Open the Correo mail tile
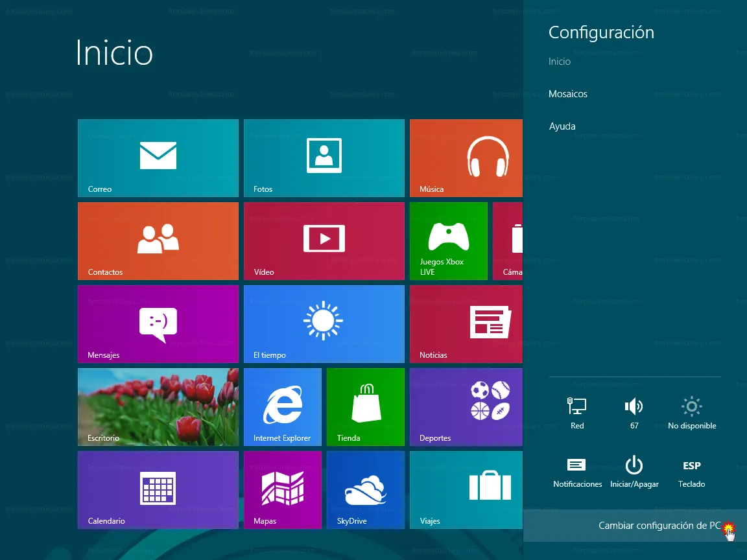747x560 pixels. pyautogui.click(x=158, y=158)
